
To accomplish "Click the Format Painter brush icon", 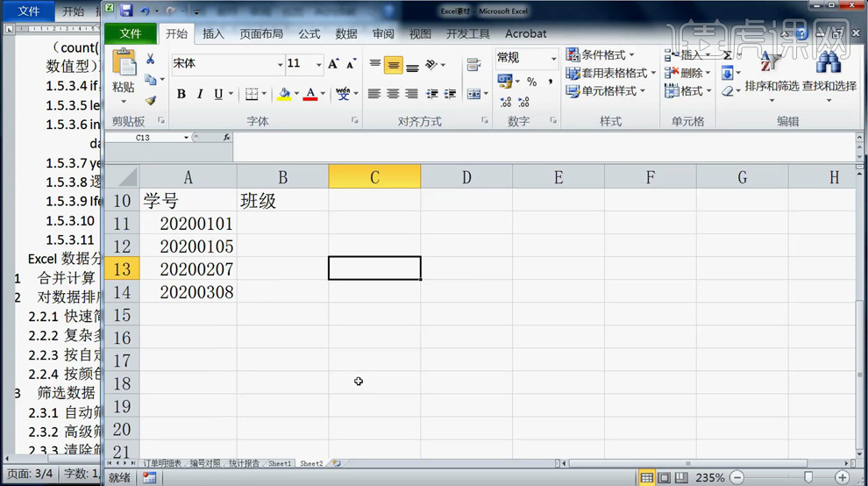I will [x=150, y=100].
